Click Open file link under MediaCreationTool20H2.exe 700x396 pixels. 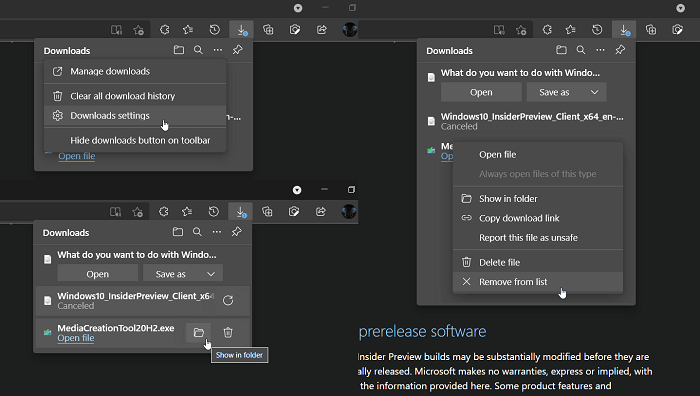pyautogui.click(x=76, y=338)
